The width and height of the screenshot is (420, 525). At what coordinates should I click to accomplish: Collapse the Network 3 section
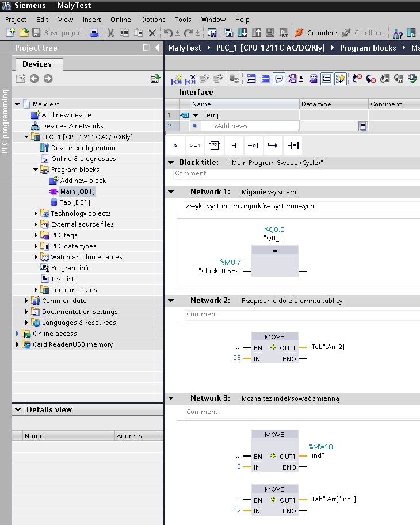[x=171, y=398]
